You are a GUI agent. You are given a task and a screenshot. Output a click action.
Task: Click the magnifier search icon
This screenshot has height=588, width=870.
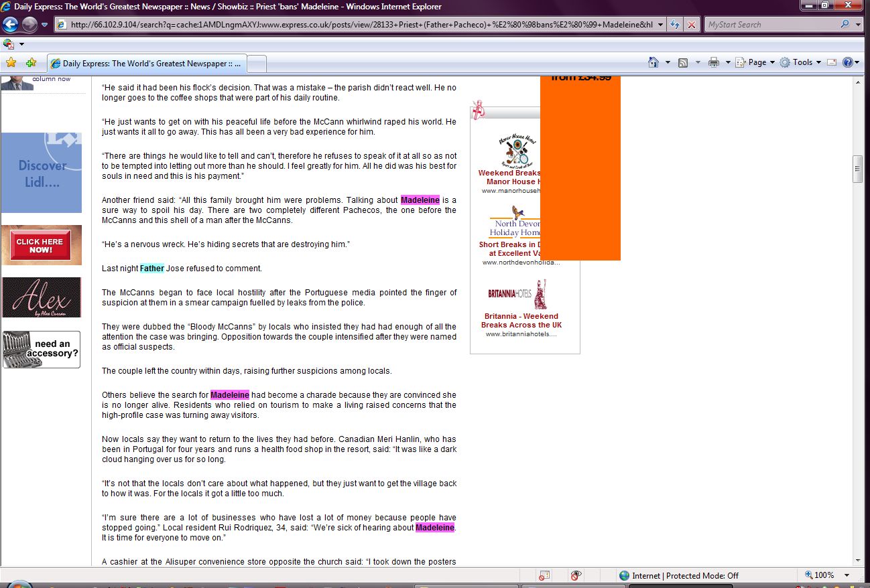tap(845, 25)
